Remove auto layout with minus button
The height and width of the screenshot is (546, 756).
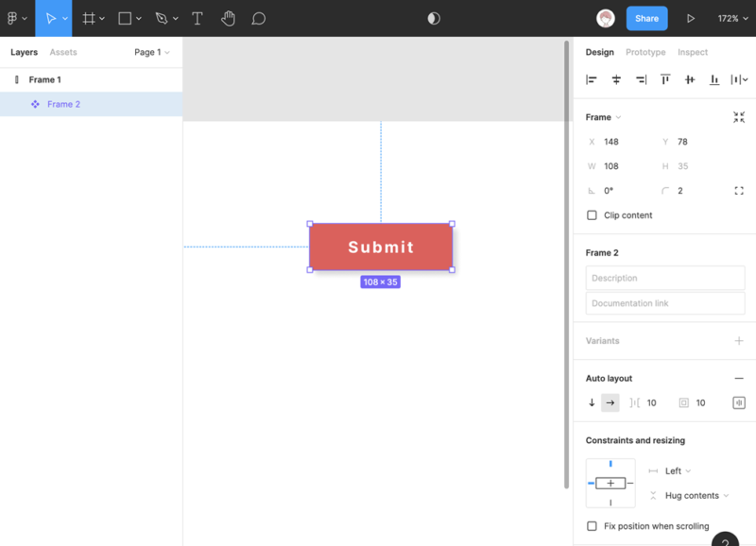click(739, 378)
